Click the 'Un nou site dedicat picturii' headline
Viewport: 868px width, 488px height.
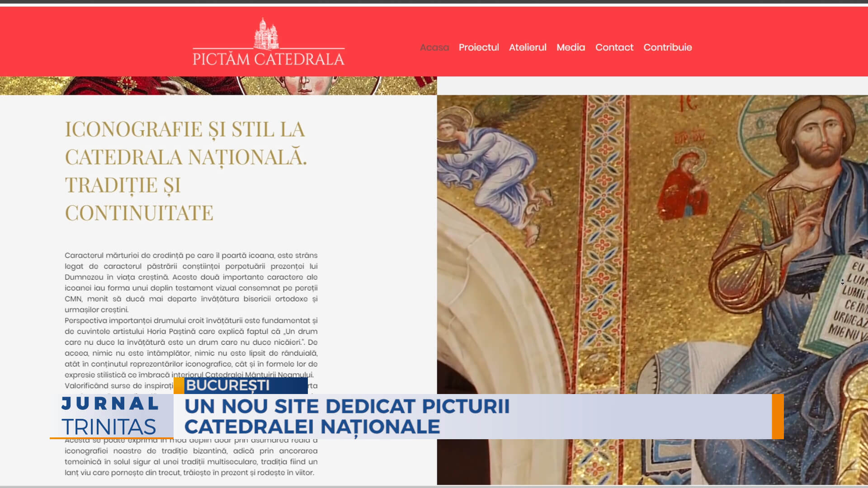(x=347, y=416)
